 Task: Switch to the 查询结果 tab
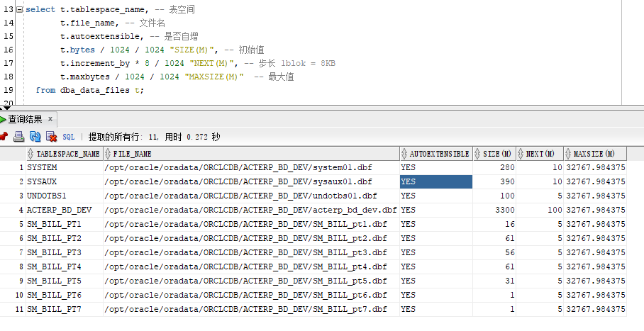[x=24, y=119]
